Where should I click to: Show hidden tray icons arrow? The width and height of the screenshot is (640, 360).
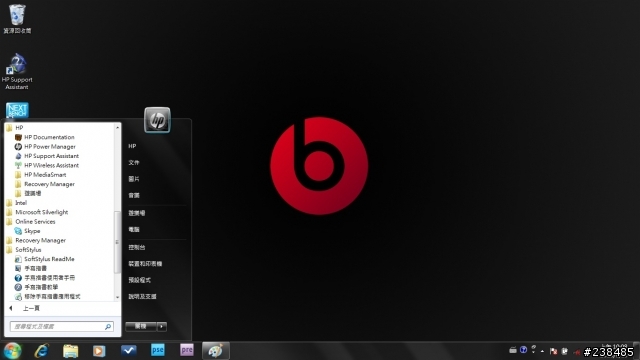pyautogui.click(x=542, y=351)
